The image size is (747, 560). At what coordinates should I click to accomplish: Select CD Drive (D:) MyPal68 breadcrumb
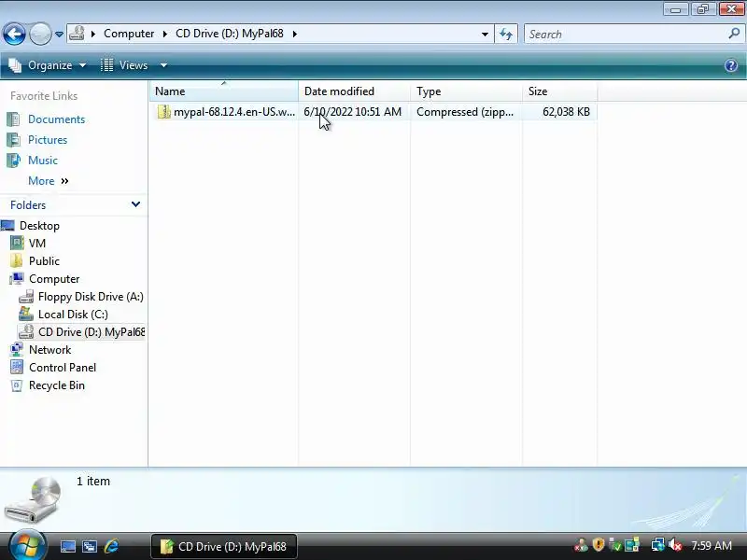click(229, 34)
